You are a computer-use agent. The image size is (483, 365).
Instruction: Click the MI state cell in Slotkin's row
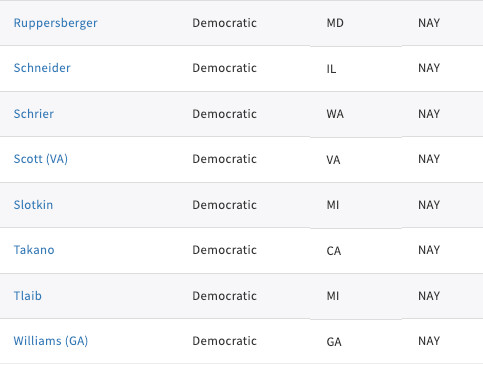pyautogui.click(x=333, y=205)
